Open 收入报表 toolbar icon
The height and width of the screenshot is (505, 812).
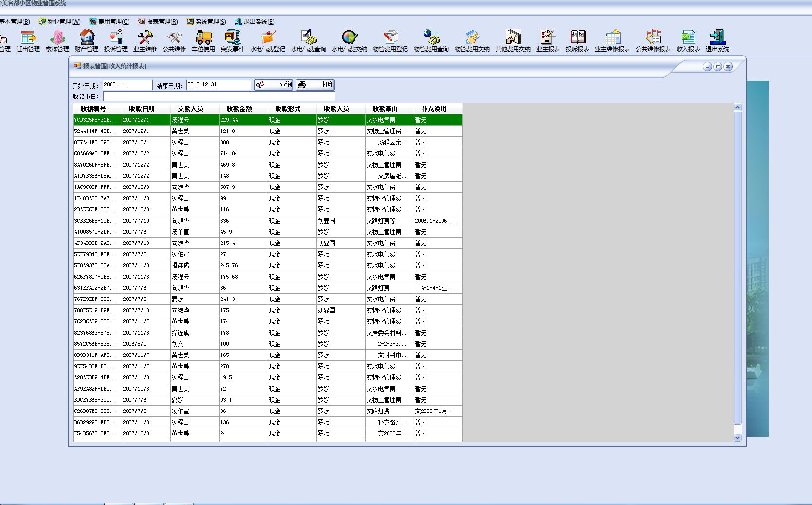[x=688, y=41]
